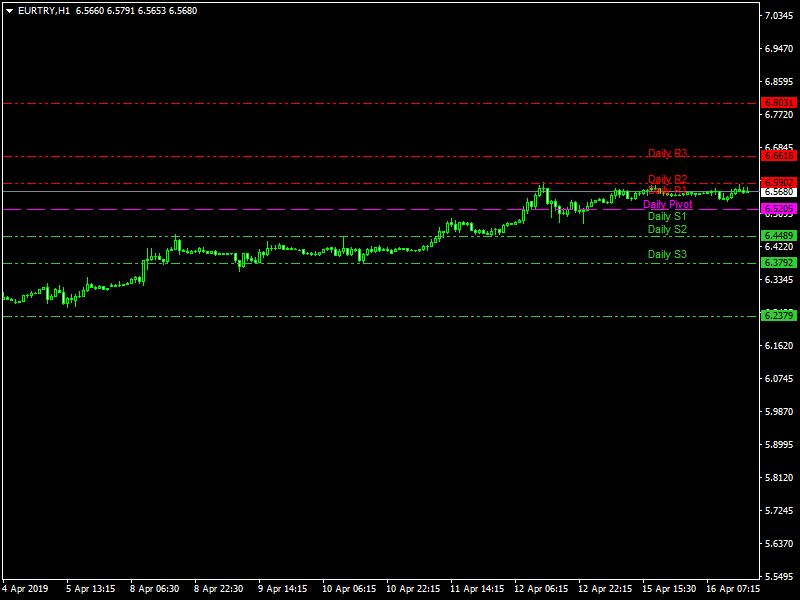Click the 7.0324 value on price scale

[779, 16]
